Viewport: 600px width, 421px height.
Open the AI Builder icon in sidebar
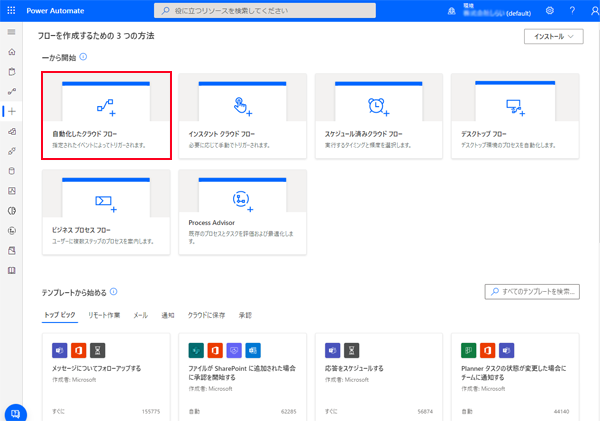pos(12,211)
